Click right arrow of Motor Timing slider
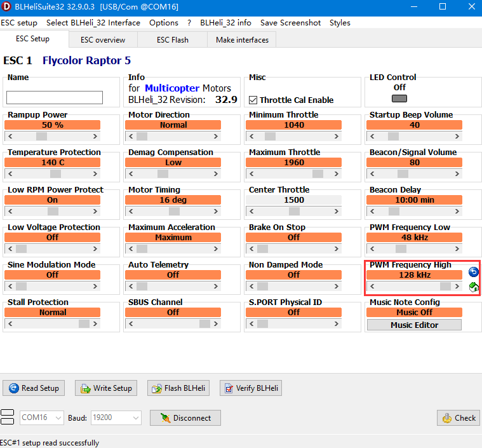Image resolution: width=482 pixels, height=448 pixels. coord(217,211)
